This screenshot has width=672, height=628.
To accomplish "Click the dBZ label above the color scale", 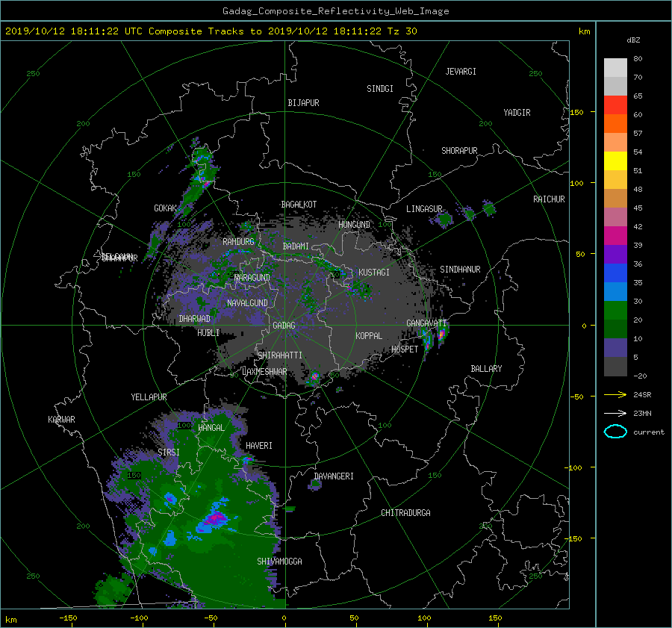I will click(x=633, y=40).
